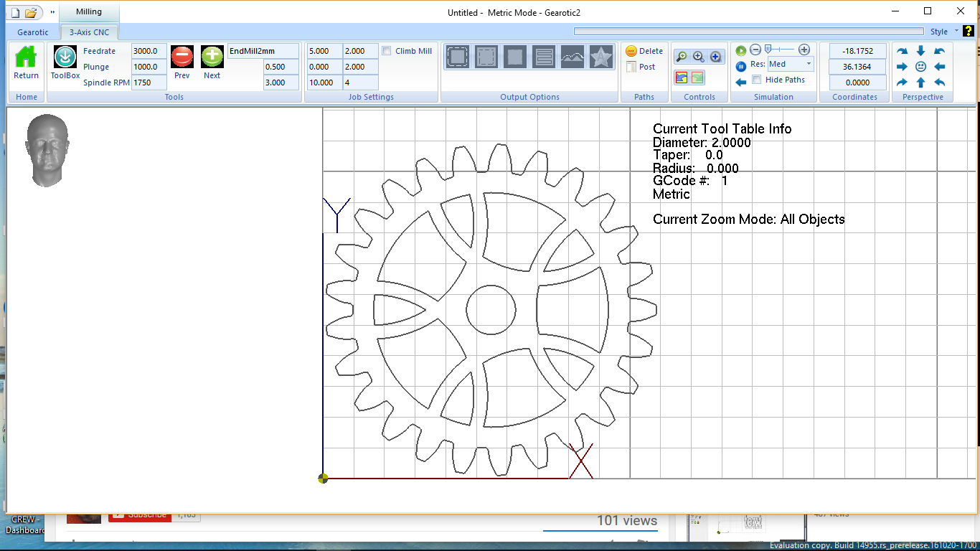Open the Milling tab

[x=89, y=11]
